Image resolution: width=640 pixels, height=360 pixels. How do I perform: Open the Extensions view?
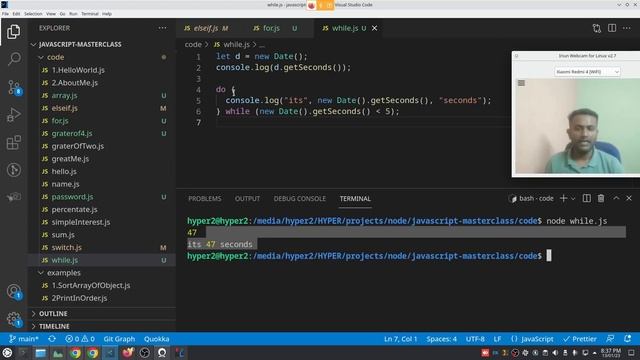tap(13, 142)
